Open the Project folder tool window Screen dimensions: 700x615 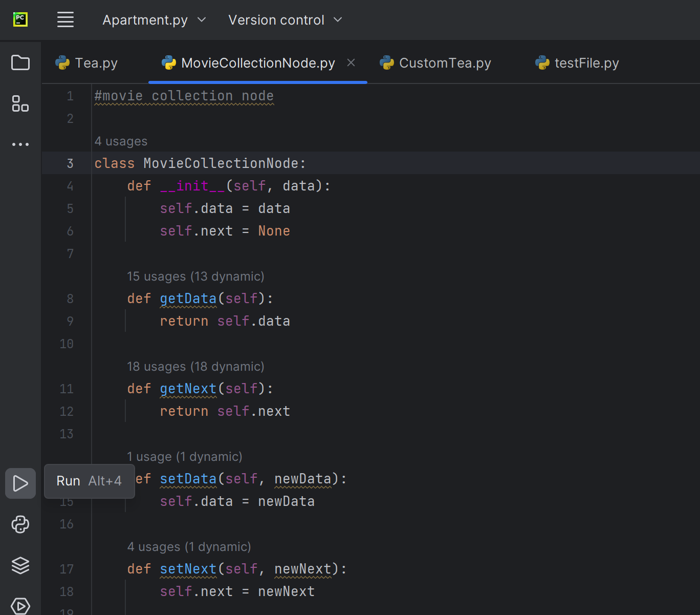(20, 62)
